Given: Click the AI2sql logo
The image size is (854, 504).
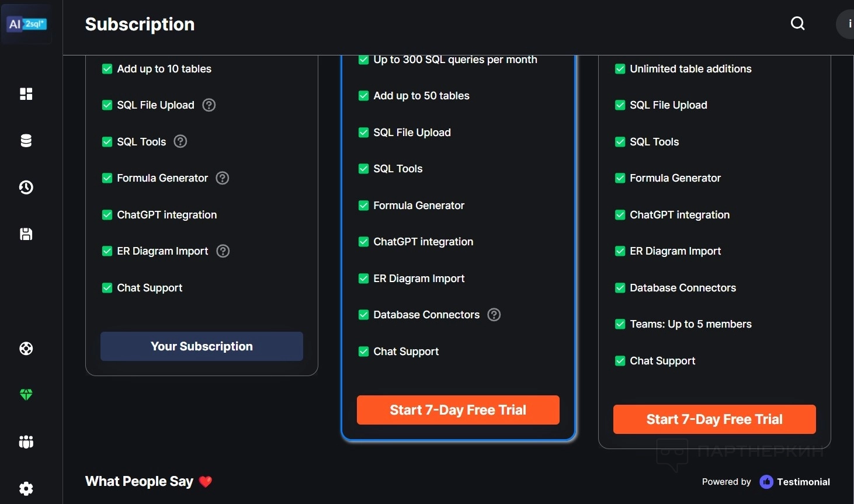Looking at the screenshot, I should [x=26, y=24].
